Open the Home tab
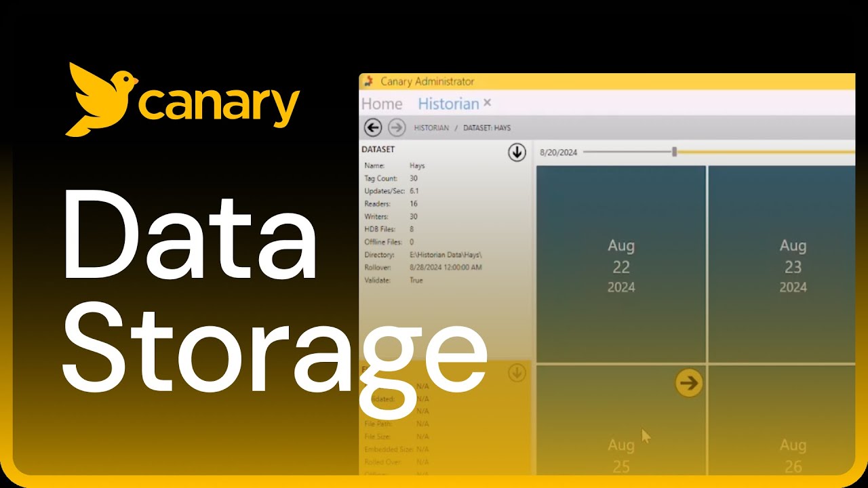Screen dimensions: 868x488 tap(382, 104)
